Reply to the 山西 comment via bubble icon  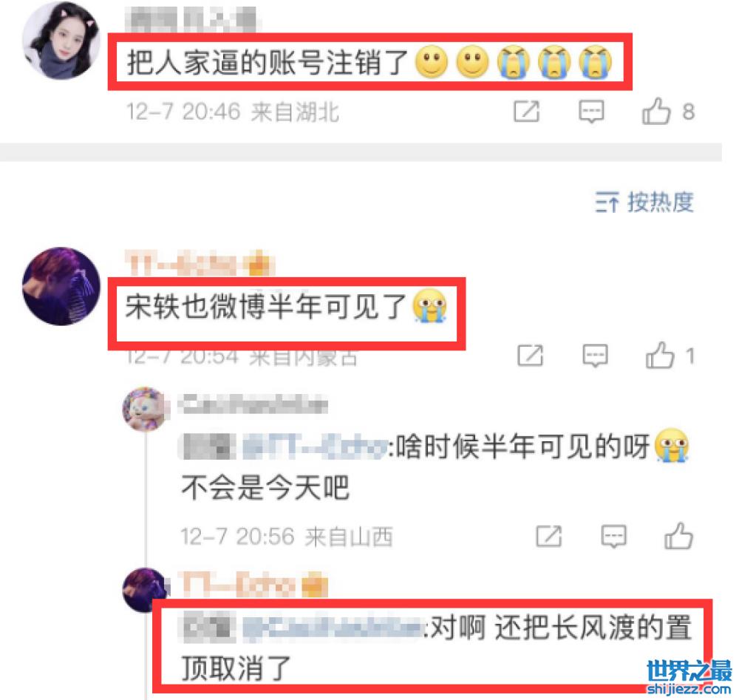pos(613,536)
